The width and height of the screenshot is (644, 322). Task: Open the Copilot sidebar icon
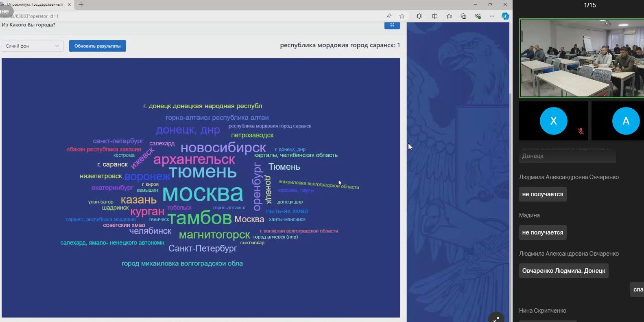(x=505, y=16)
